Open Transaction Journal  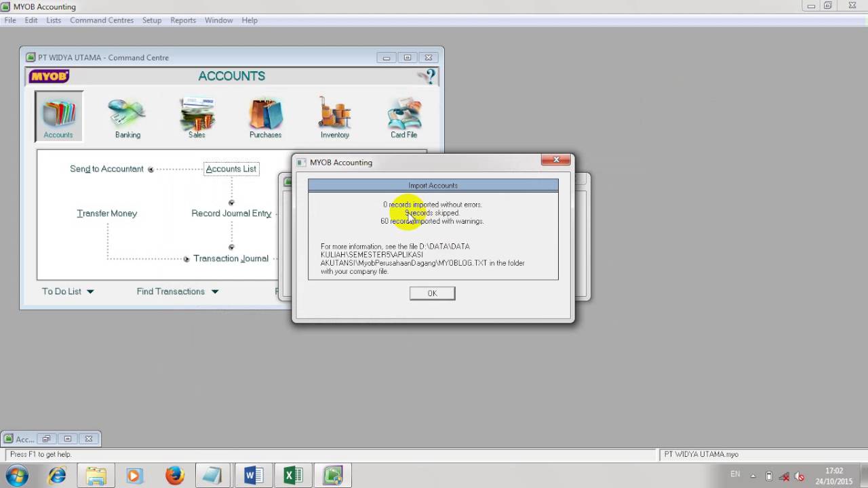point(231,258)
